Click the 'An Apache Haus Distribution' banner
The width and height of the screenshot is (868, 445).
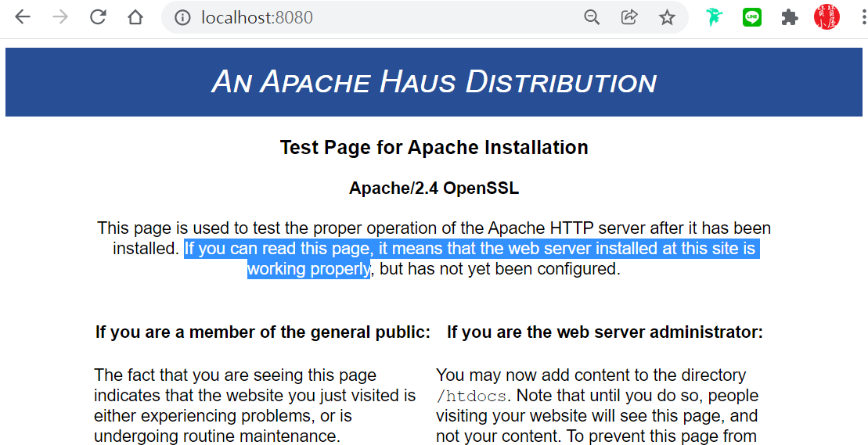[x=434, y=82]
